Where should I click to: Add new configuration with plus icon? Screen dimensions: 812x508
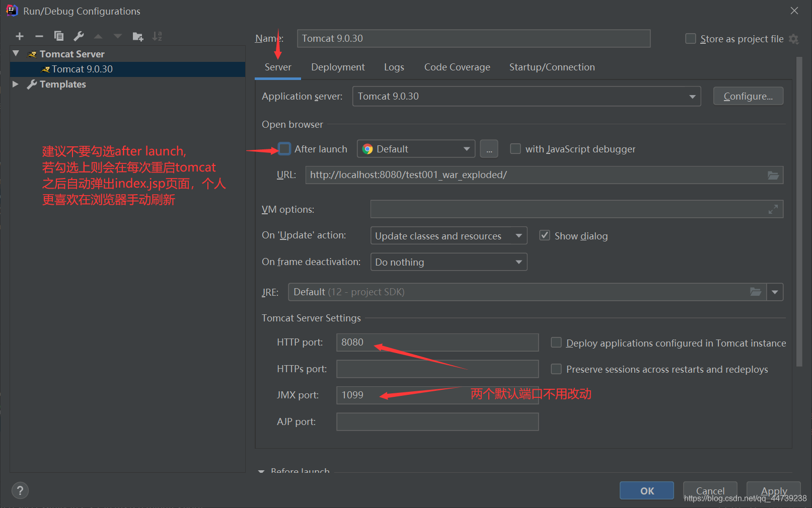20,36
